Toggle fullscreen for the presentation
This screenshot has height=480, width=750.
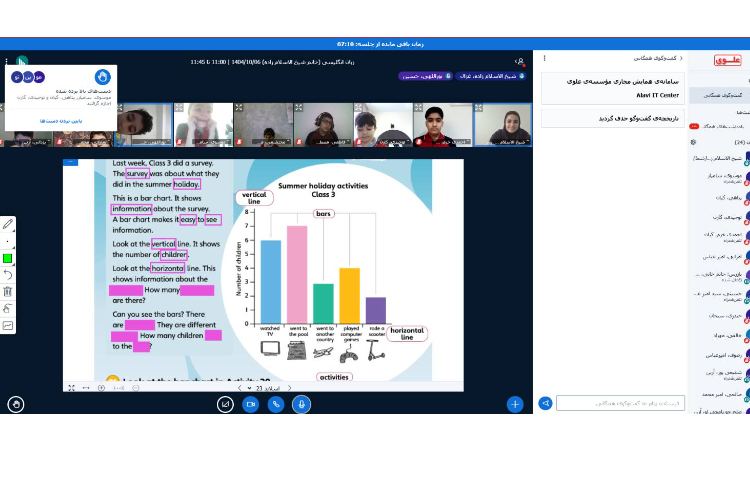(71, 387)
